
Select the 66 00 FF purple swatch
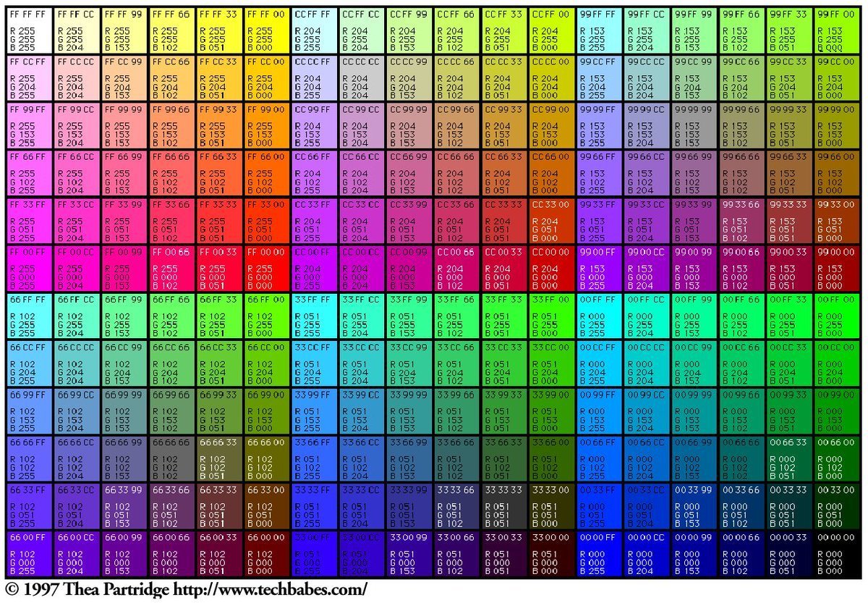(29, 553)
